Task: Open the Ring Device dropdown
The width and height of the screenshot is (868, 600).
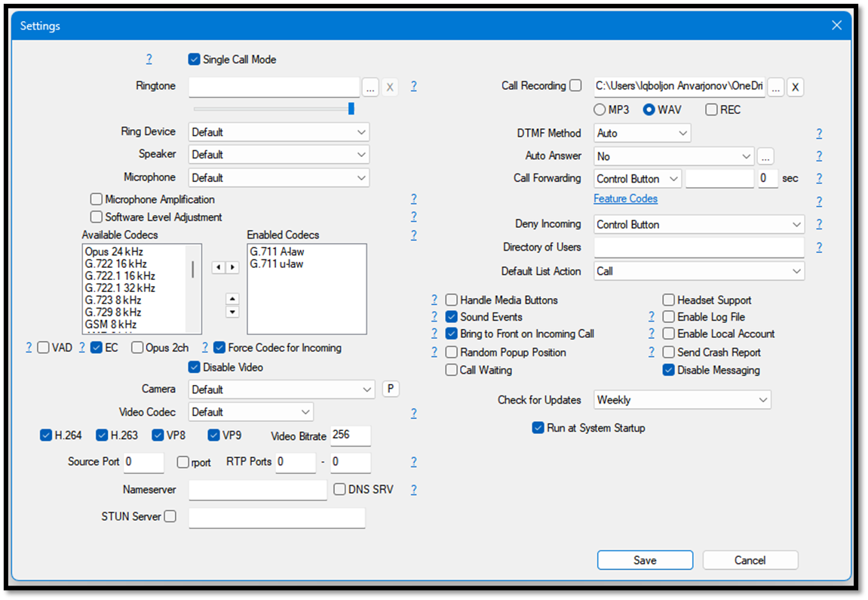Action: [278, 132]
